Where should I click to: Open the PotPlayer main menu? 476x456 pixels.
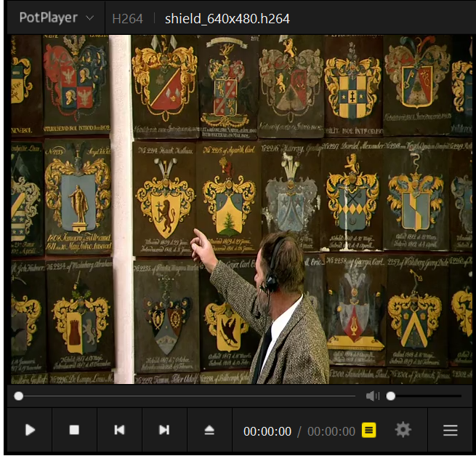48,18
